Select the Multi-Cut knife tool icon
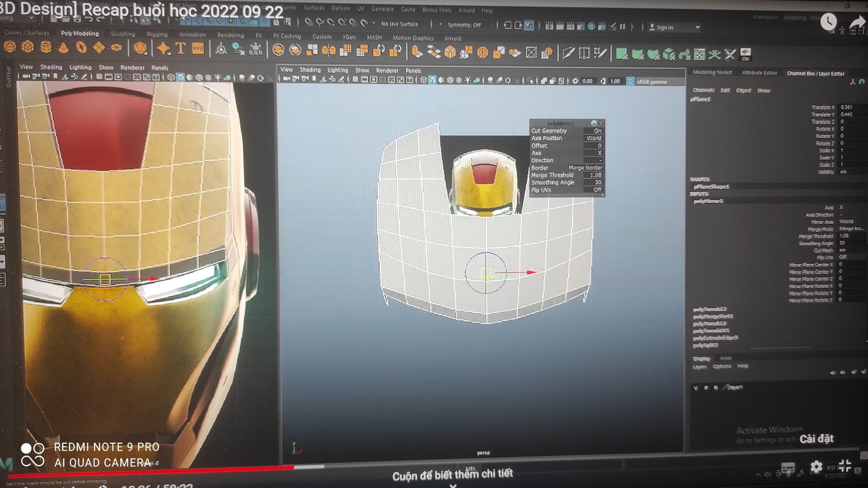The width and height of the screenshot is (868, 488). (568, 53)
